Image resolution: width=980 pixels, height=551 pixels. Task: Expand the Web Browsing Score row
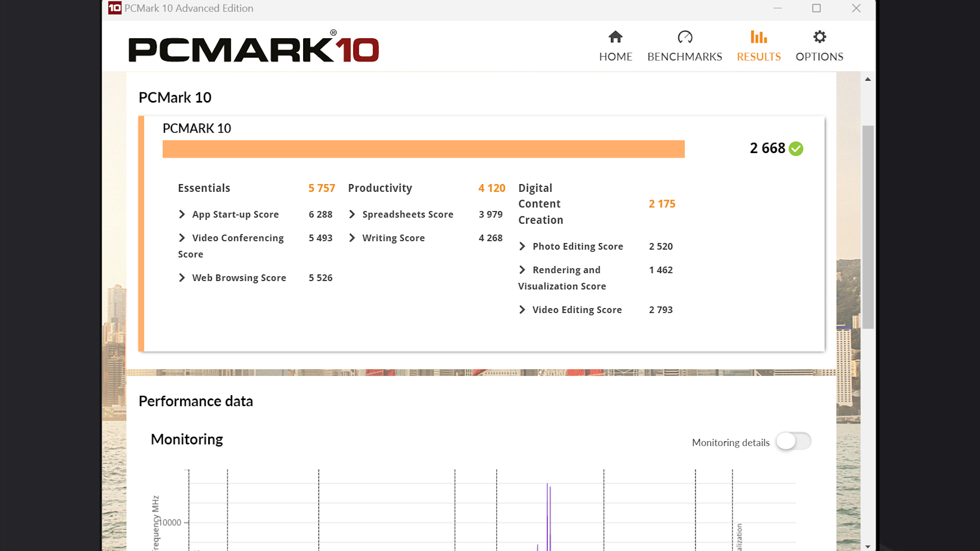pos(182,278)
